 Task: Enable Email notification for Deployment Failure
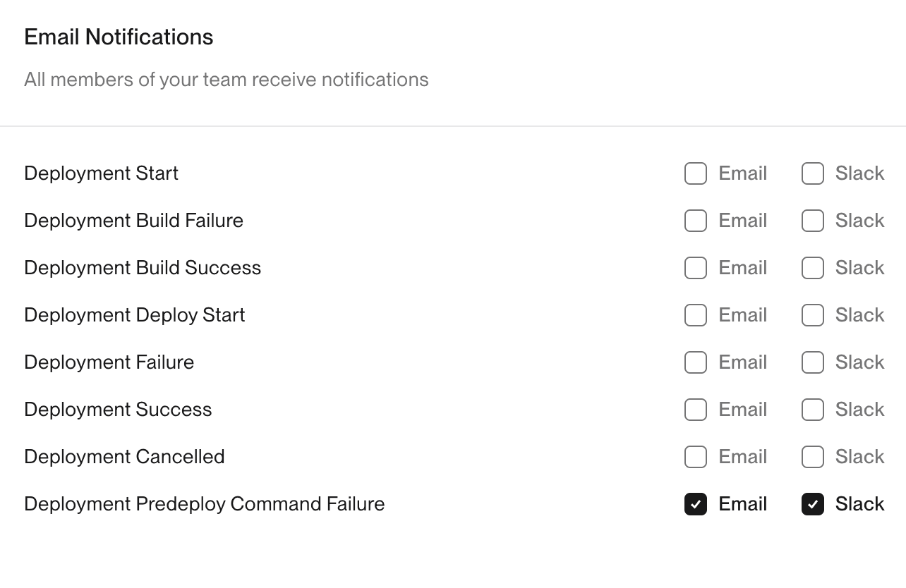point(696,362)
